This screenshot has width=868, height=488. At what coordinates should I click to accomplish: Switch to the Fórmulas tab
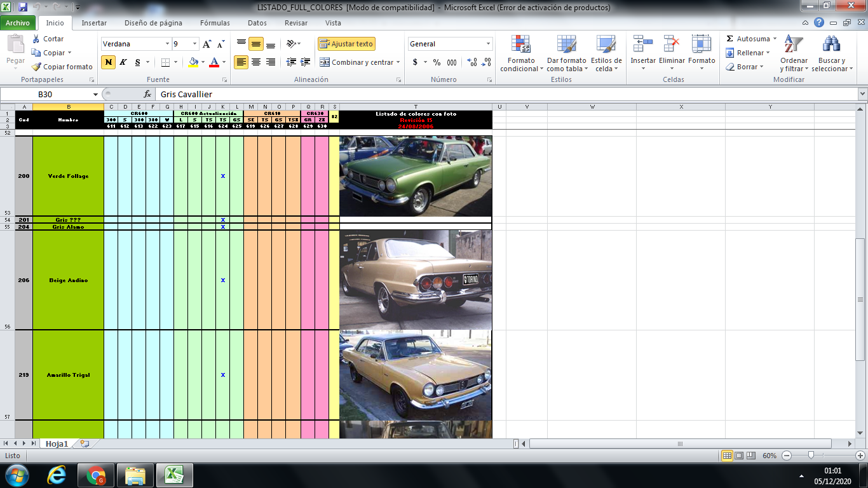(215, 23)
